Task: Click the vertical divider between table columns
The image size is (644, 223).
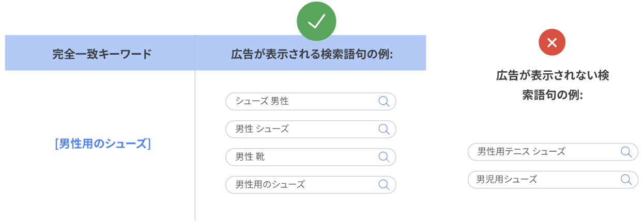Action: tap(195, 145)
